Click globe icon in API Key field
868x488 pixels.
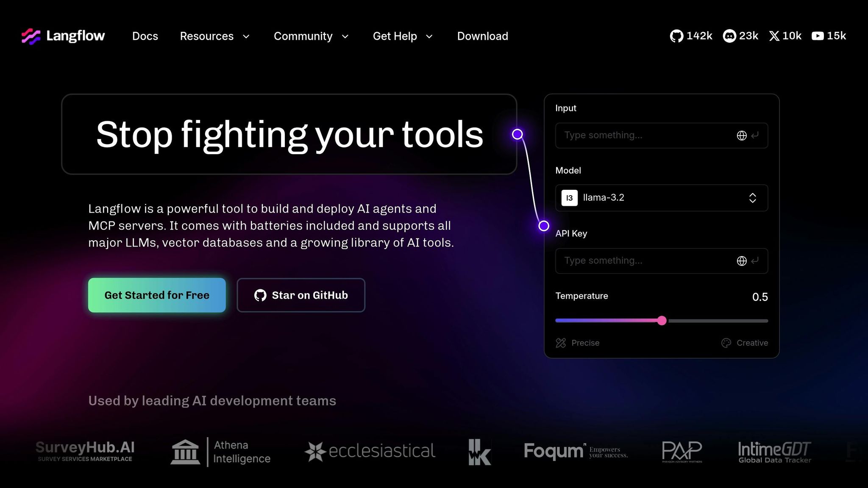tap(741, 261)
